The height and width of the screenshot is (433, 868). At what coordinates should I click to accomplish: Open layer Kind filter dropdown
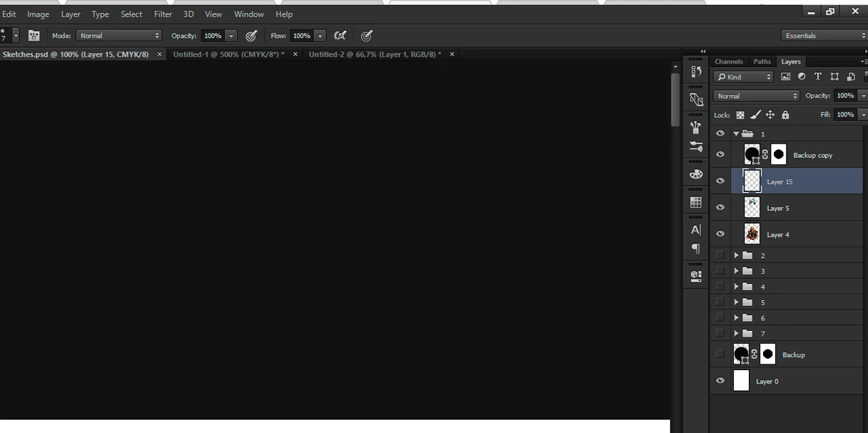(744, 76)
